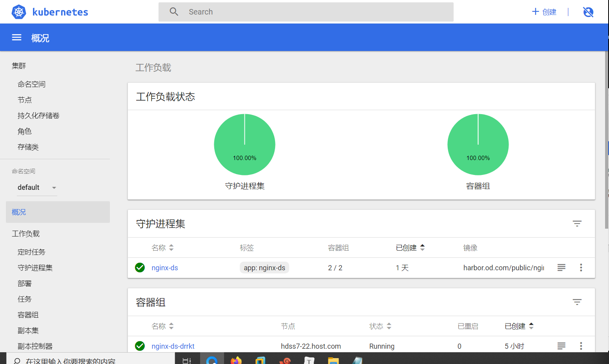Click the notifications disabled bell icon
This screenshot has width=609, height=364.
point(588,12)
